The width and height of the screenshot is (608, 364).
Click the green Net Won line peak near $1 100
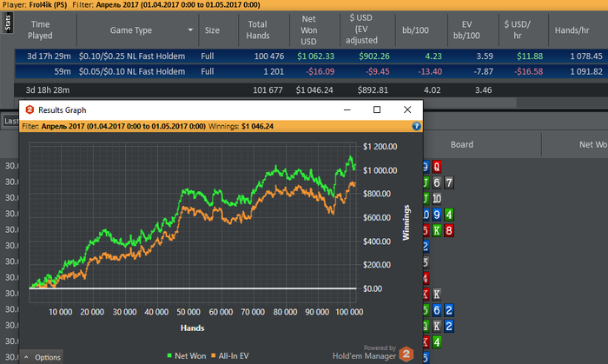pos(351,157)
